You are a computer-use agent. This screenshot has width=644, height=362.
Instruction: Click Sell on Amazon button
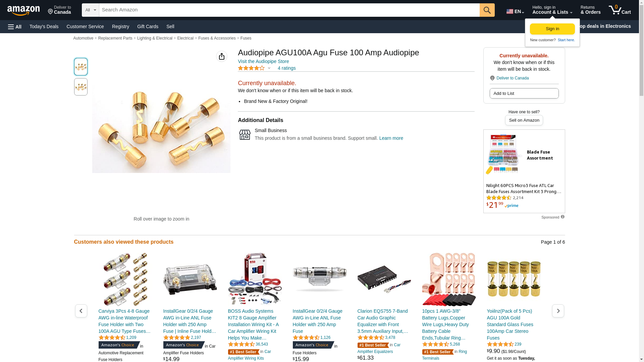tap(524, 120)
